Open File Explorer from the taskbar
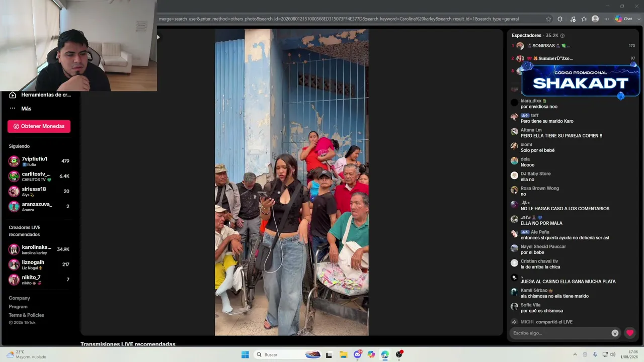 point(343,354)
